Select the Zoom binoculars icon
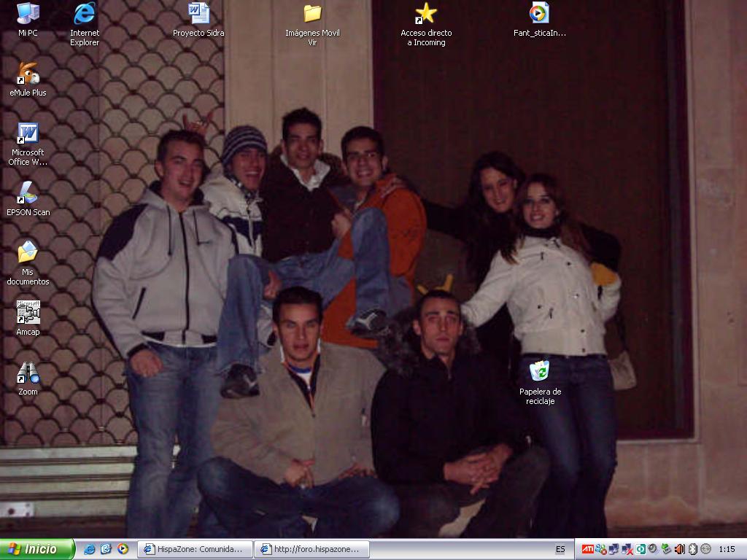Image resolution: width=747 pixels, height=560 pixels. tap(28, 373)
